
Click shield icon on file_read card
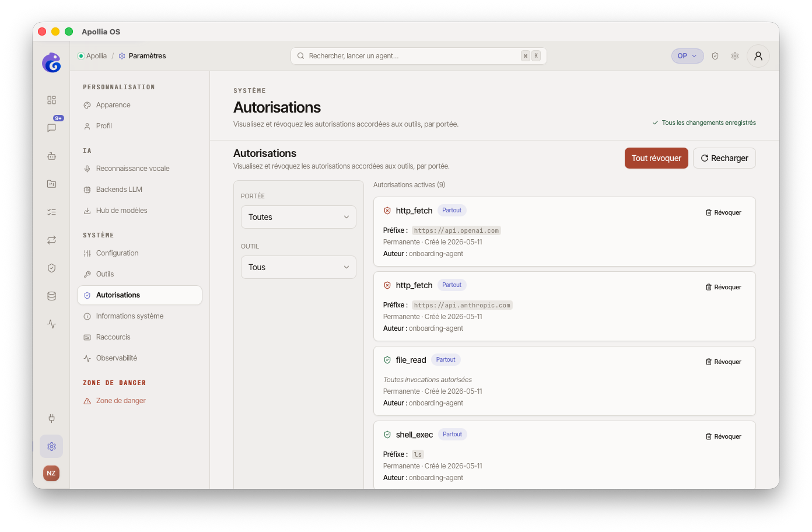click(x=387, y=360)
